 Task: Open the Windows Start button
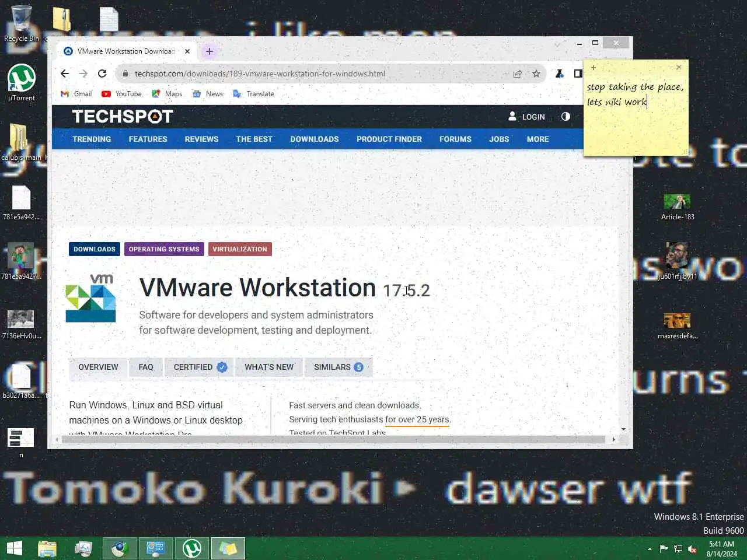[15, 548]
